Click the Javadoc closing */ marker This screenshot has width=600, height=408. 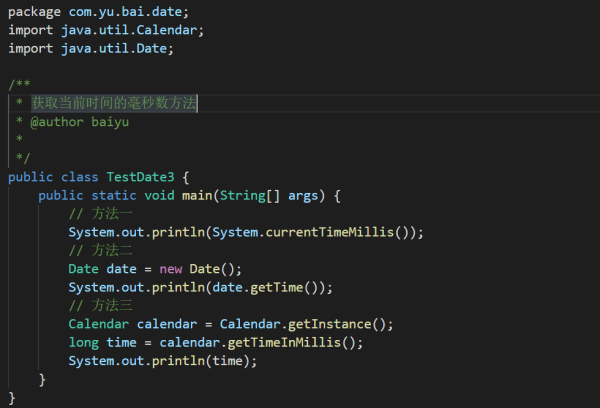[x=23, y=157]
